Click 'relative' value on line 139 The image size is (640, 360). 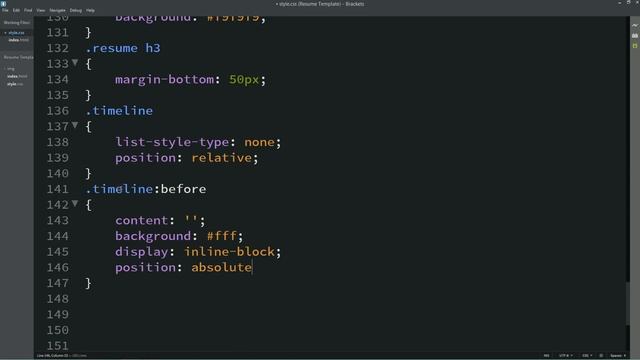(222, 158)
